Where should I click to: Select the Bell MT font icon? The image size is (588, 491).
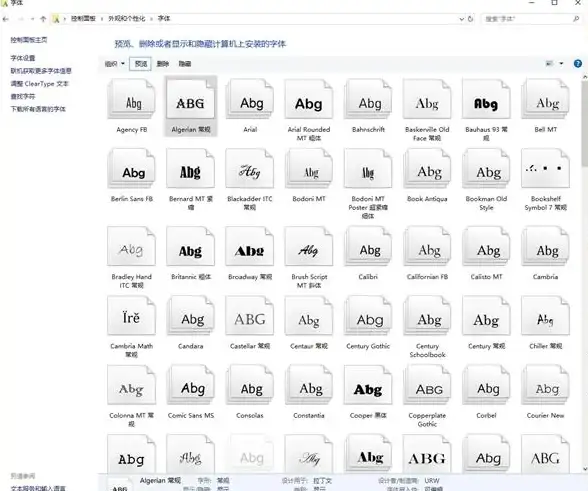pos(545,99)
